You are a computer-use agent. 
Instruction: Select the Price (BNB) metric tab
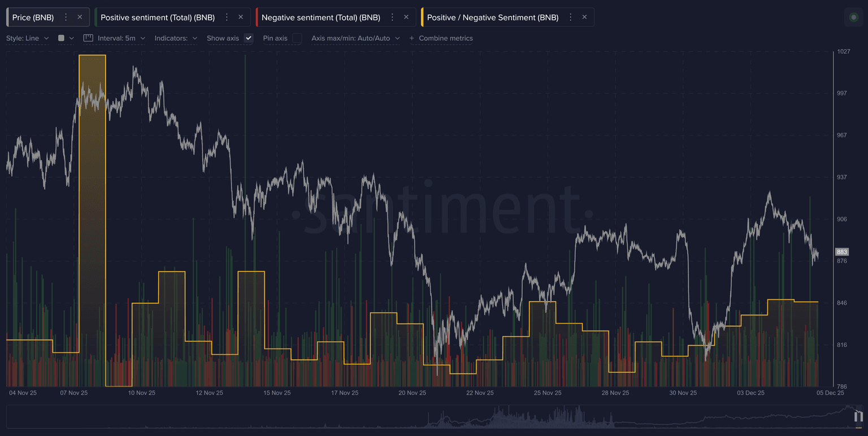pyautogui.click(x=33, y=18)
